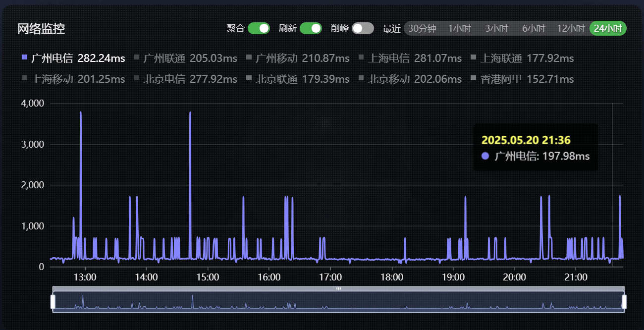Image resolution: width=644 pixels, height=330 pixels.
Task: Click the 北京电信 legend square icon
Action: 137,78
